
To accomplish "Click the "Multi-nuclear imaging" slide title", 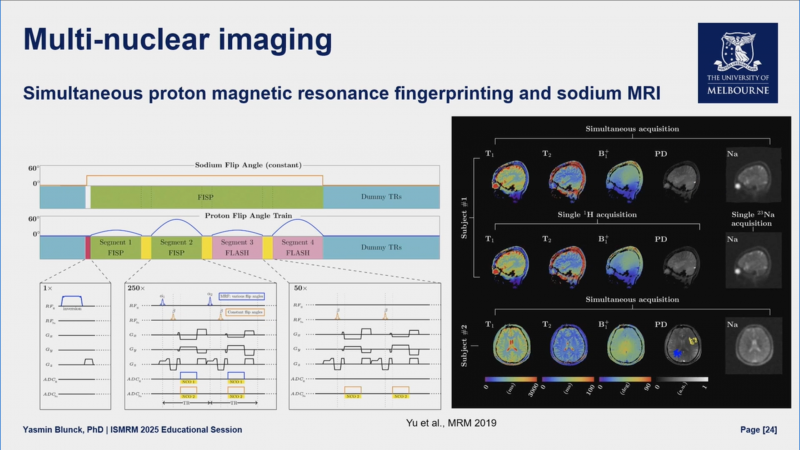I will coord(178,40).
